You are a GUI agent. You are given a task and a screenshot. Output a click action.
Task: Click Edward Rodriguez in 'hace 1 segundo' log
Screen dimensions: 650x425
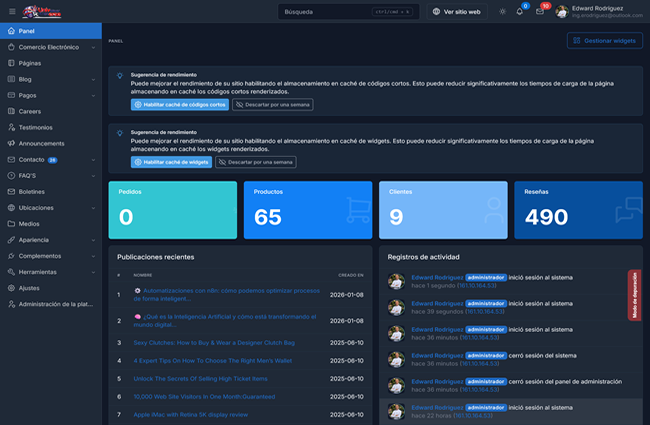[437, 277]
